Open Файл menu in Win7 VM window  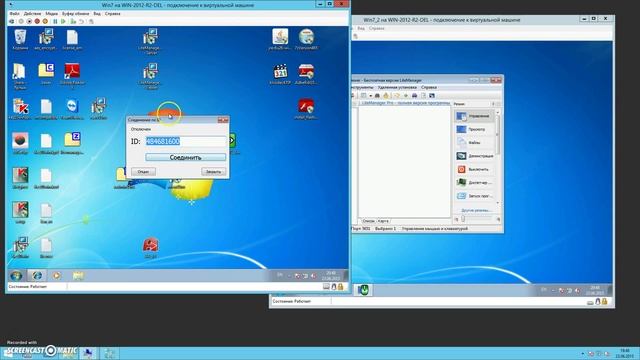(14, 13)
